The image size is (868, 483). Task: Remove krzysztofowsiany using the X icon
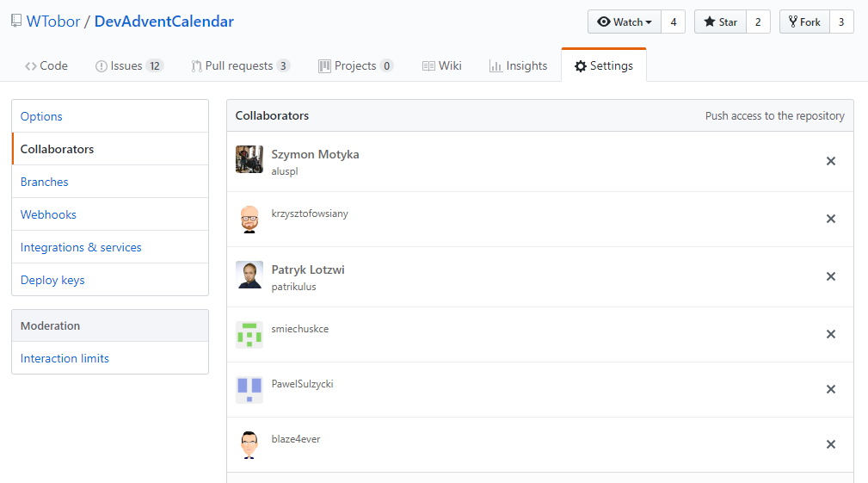point(830,219)
